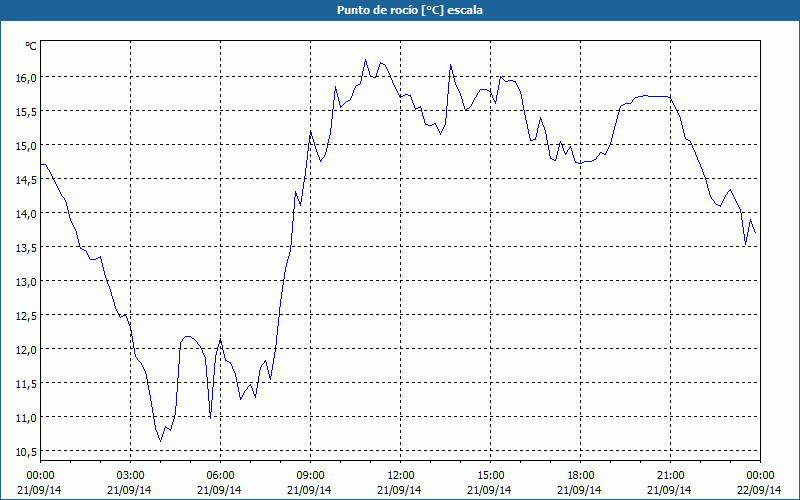
Task: Click the 00:00 label above 22/09/14
Action: point(760,476)
